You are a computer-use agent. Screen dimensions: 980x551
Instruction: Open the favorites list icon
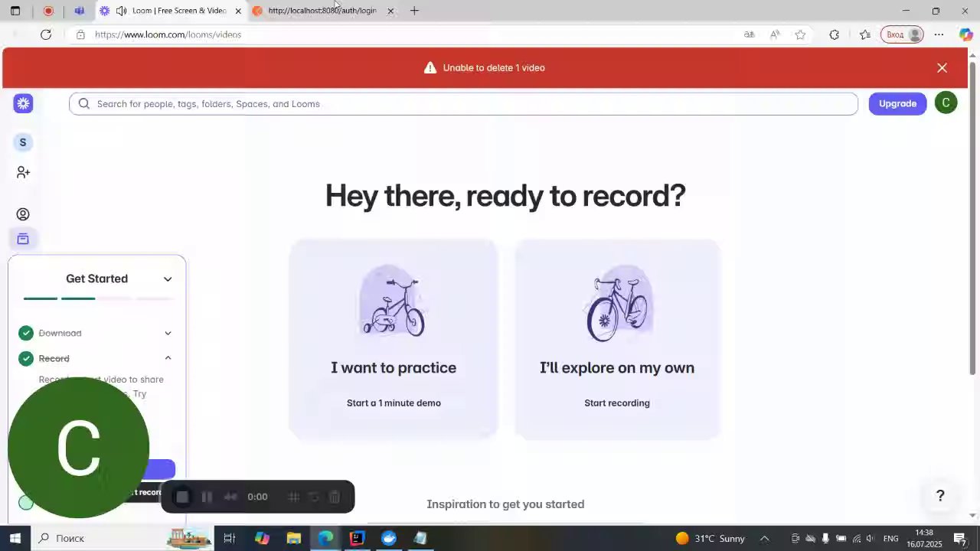pos(865,34)
